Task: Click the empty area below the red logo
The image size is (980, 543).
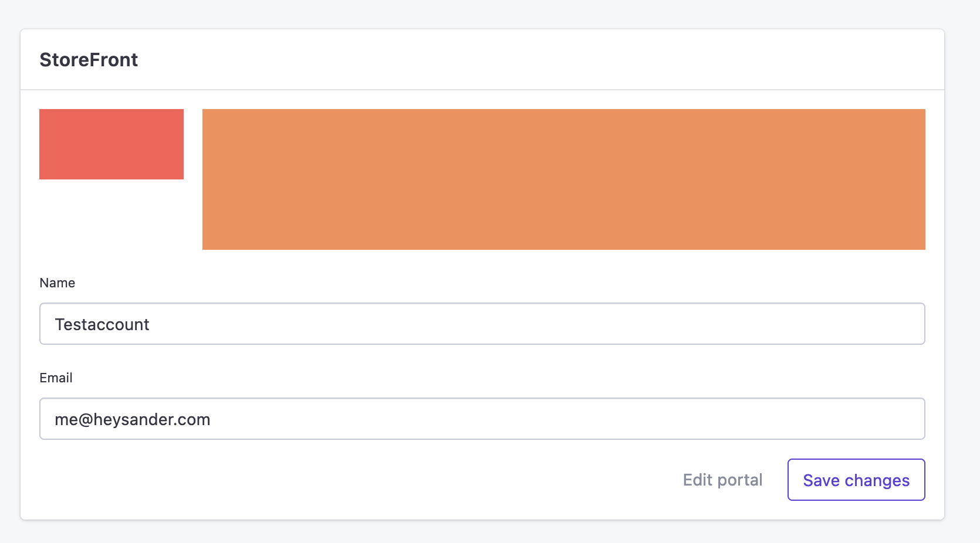Action: (x=111, y=215)
